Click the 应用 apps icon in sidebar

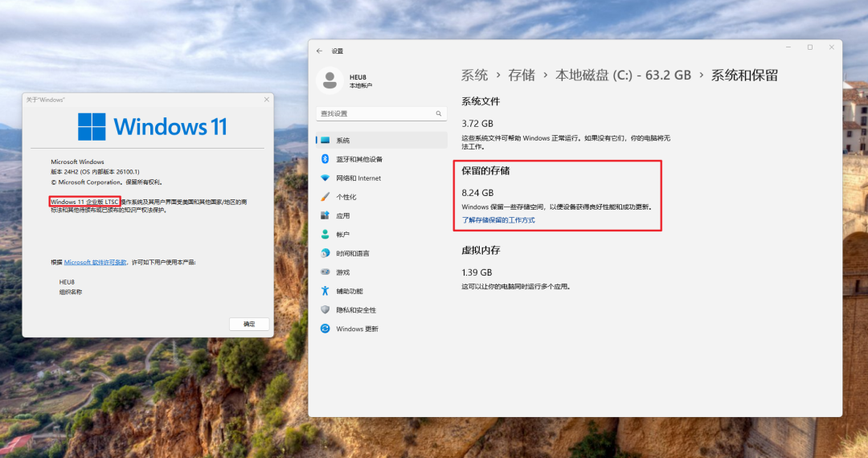tap(325, 215)
